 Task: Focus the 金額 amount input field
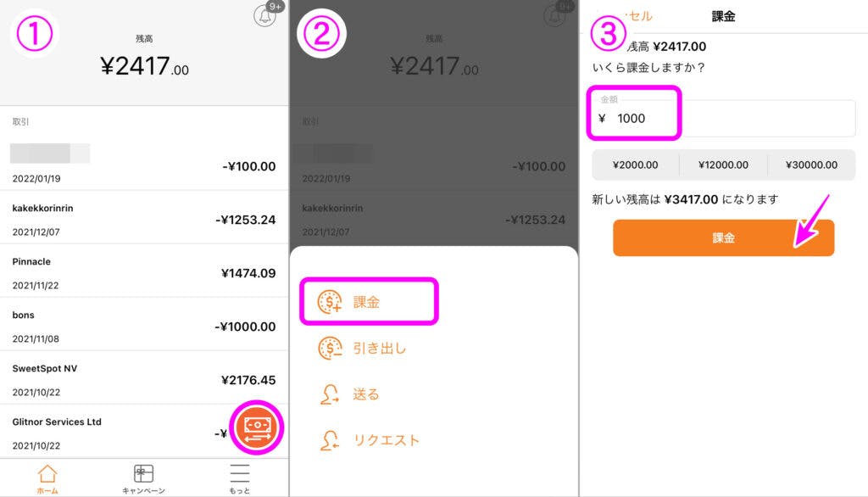pos(724,118)
